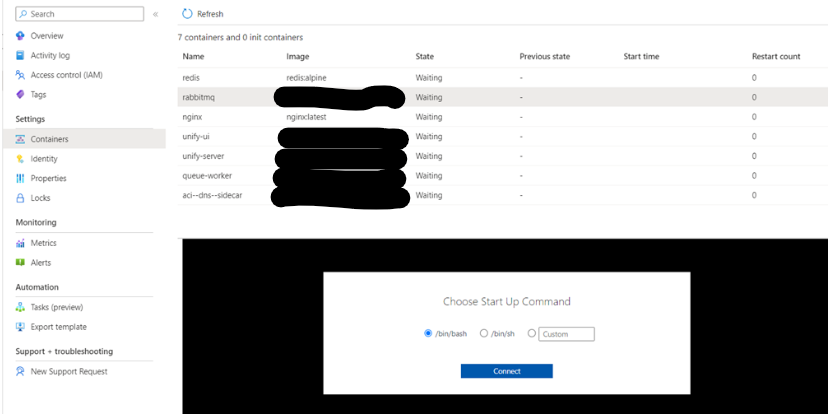The width and height of the screenshot is (830, 415).
Task: Click the Refresh button label
Action: tap(210, 14)
